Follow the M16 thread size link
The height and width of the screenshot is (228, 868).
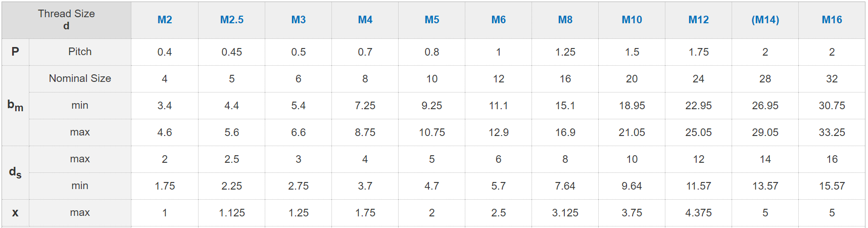coord(832,20)
